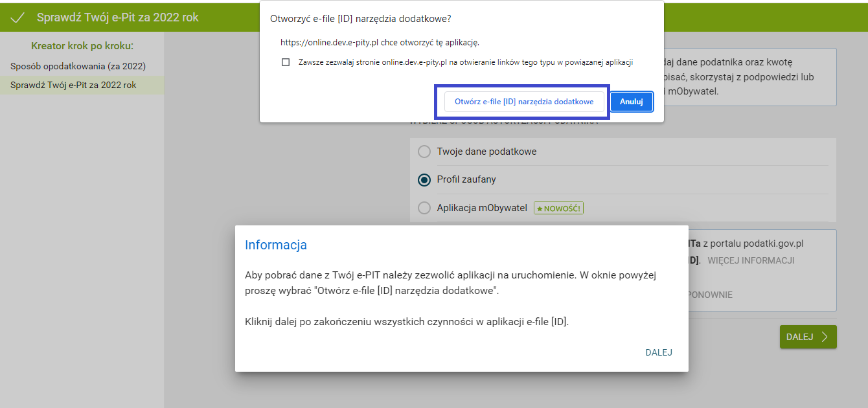Viewport: 868px width, 408px height.
Task: Click the 'Otworzyć e-file [ID] narzędzia dodatkowe?' prompt title
Action: click(360, 18)
